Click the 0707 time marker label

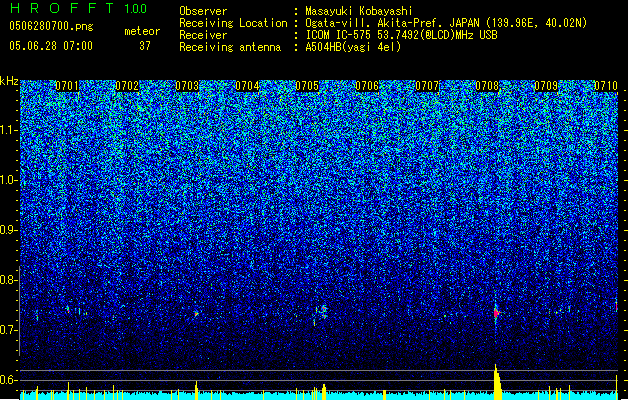click(x=427, y=86)
